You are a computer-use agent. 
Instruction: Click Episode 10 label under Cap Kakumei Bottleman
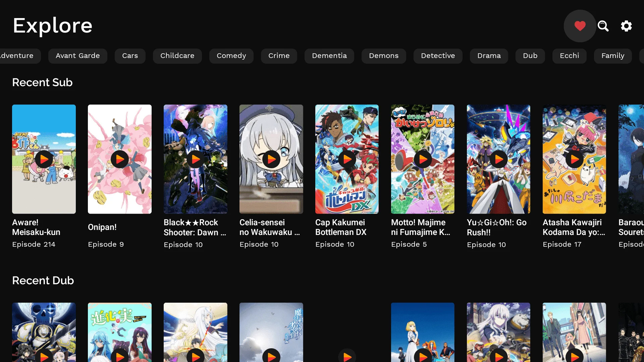click(x=335, y=244)
